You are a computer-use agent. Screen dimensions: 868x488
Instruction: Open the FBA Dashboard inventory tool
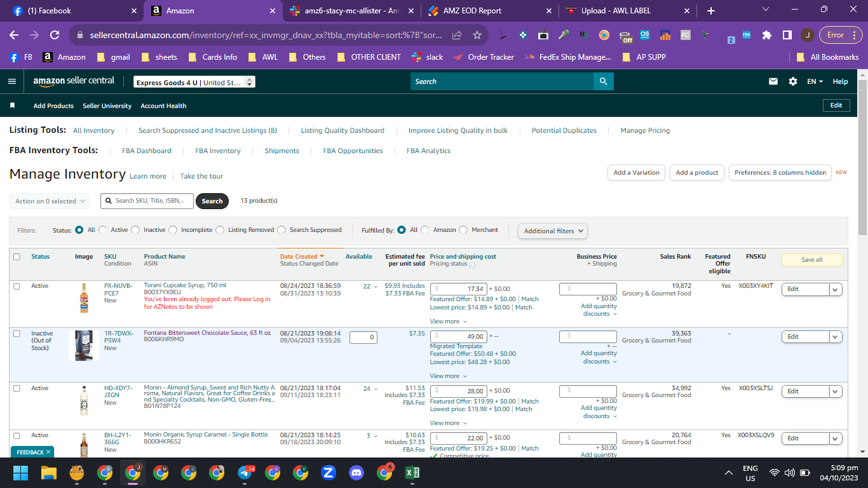point(147,151)
